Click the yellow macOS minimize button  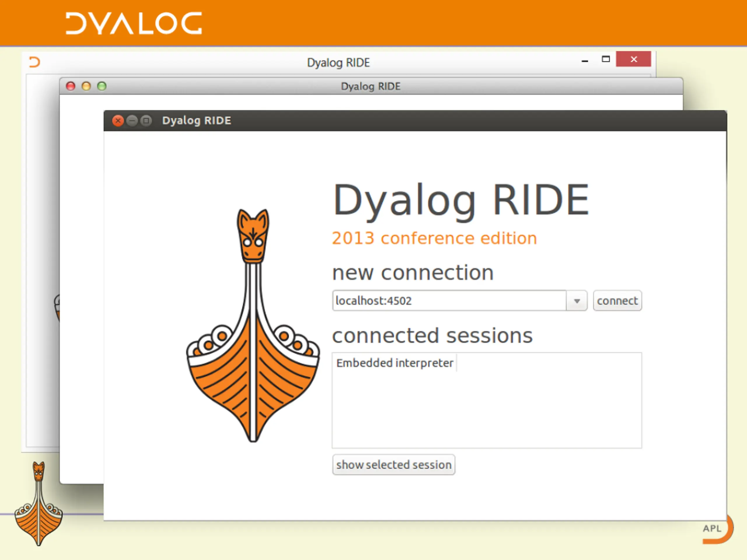[x=86, y=86]
